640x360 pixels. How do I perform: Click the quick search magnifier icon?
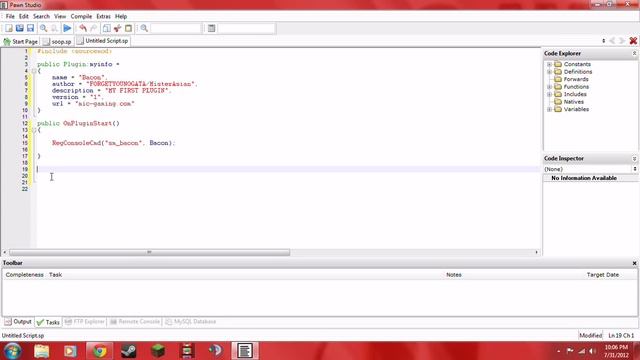click(144, 28)
